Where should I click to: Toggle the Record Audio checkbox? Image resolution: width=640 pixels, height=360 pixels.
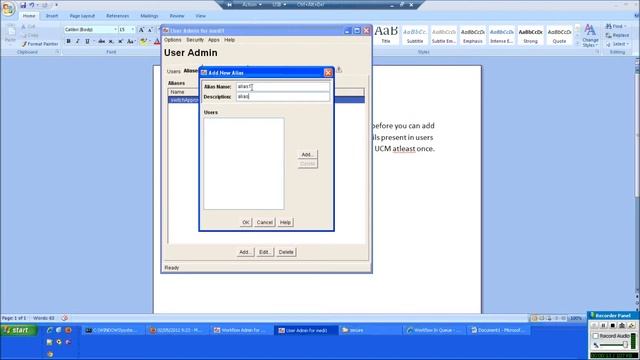[596, 336]
